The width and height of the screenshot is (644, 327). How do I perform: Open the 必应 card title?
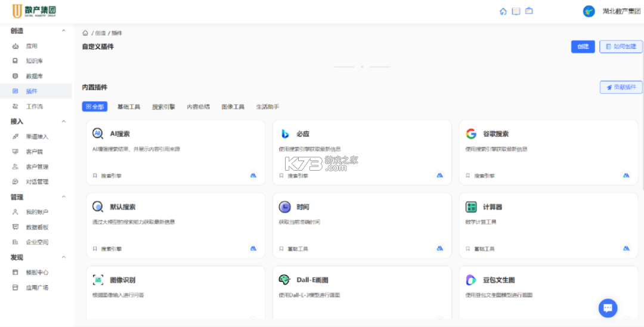pyautogui.click(x=303, y=134)
